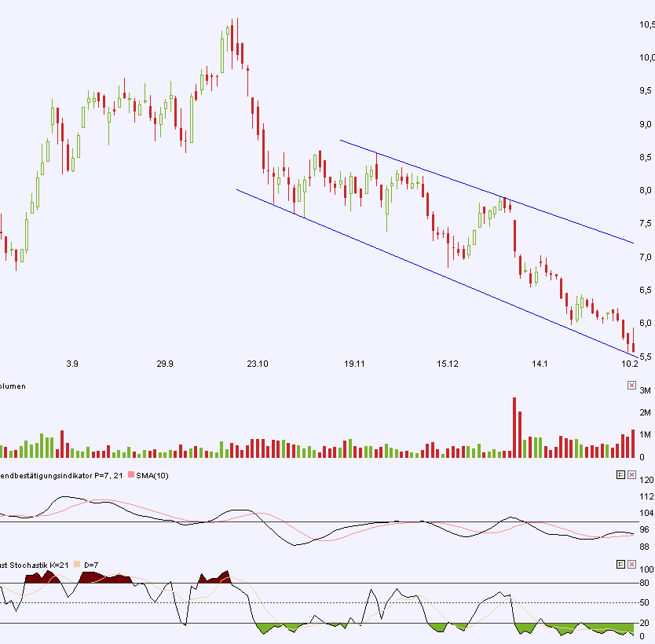Click the 29.9 date label
Viewport: 655px width, 644px height.
tap(165, 364)
